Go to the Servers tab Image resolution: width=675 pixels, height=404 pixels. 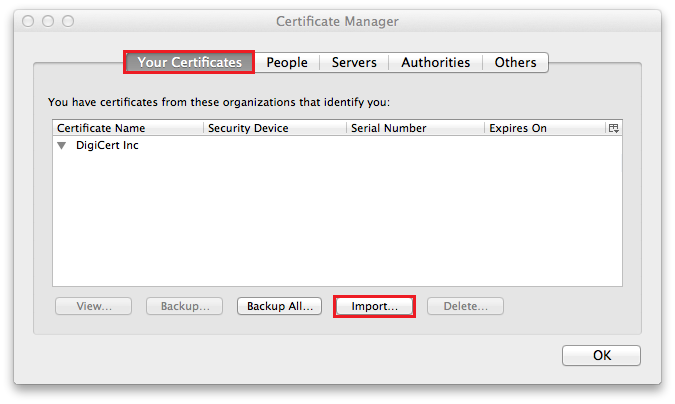(x=354, y=62)
